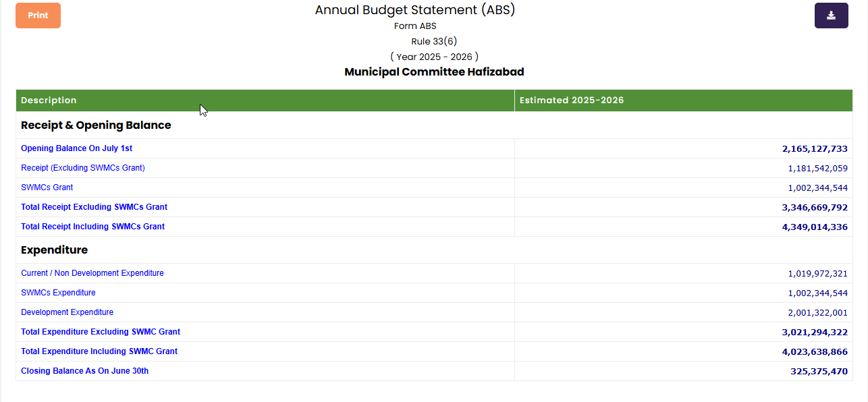Open Total Receipt Including SWMCs Grant
The width and height of the screenshot is (868, 402).
(92, 227)
